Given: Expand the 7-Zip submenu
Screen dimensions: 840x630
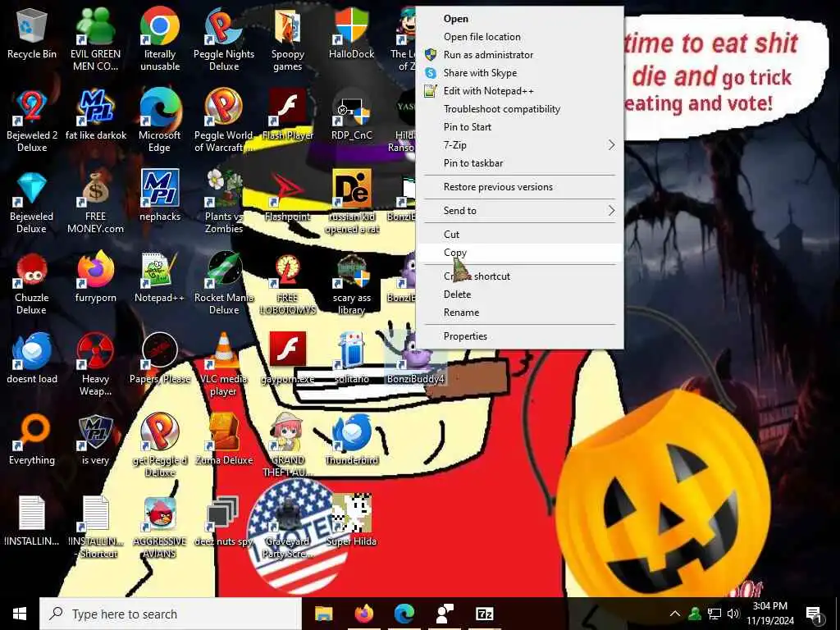Looking at the screenshot, I should [519, 145].
